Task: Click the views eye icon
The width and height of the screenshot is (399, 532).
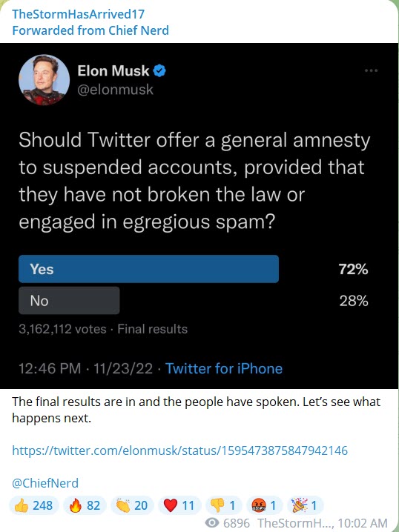Action: (212, 523)
